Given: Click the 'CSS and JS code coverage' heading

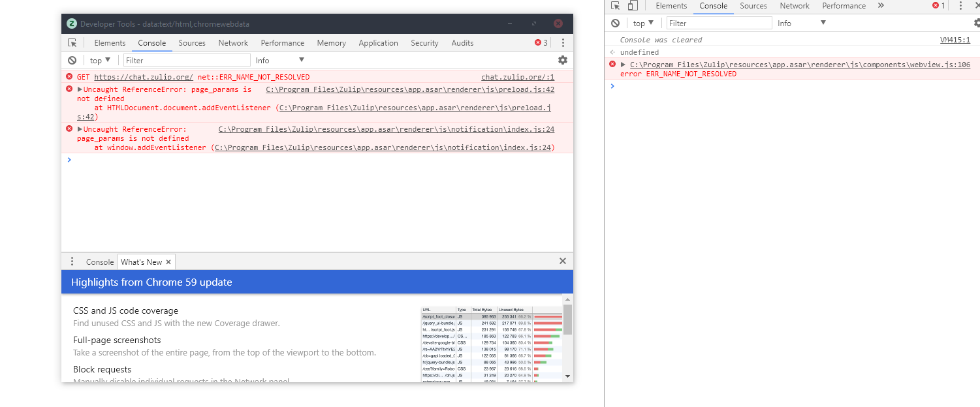Looking at the screenshot, I should click(x=125, y=310).
